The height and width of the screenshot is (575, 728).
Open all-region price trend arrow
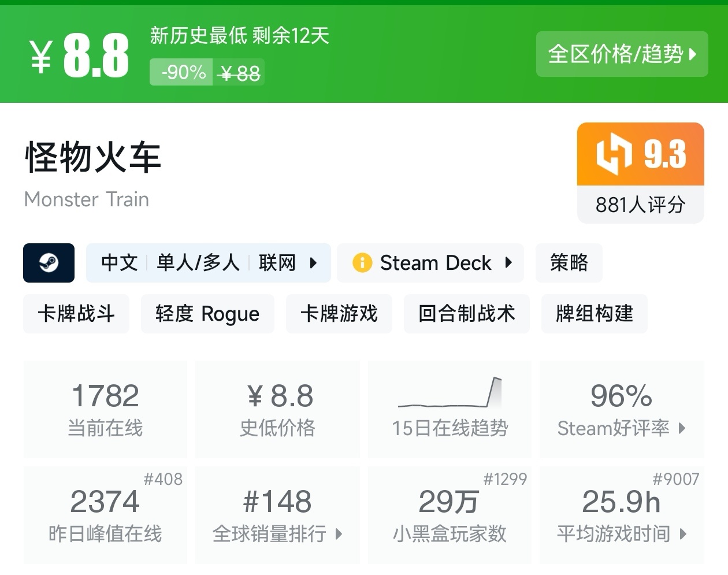(x=693, y=54)
